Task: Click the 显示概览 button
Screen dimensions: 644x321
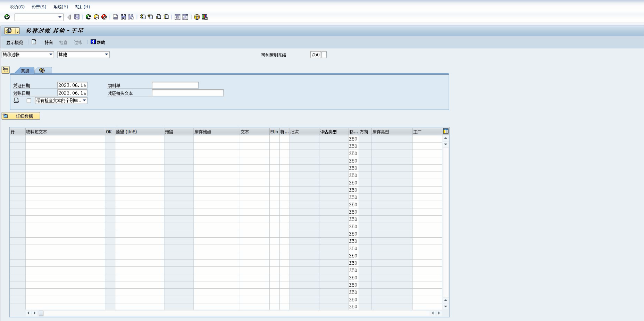Action: 15,42
